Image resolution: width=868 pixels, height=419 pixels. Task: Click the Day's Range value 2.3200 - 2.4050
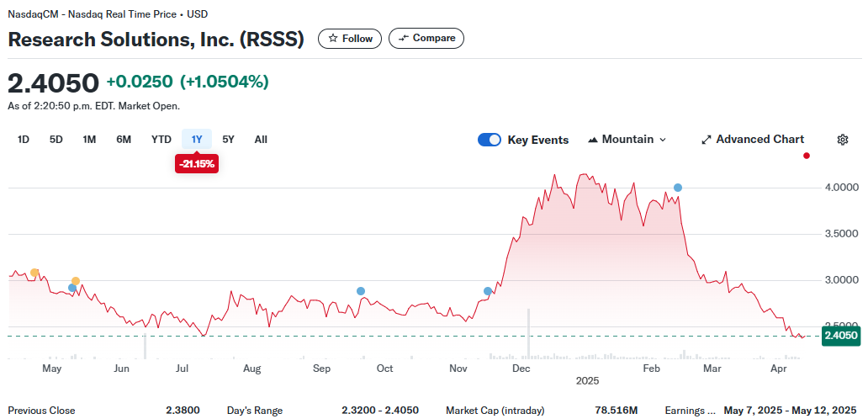pyautogui.click(x=380, y=411)
